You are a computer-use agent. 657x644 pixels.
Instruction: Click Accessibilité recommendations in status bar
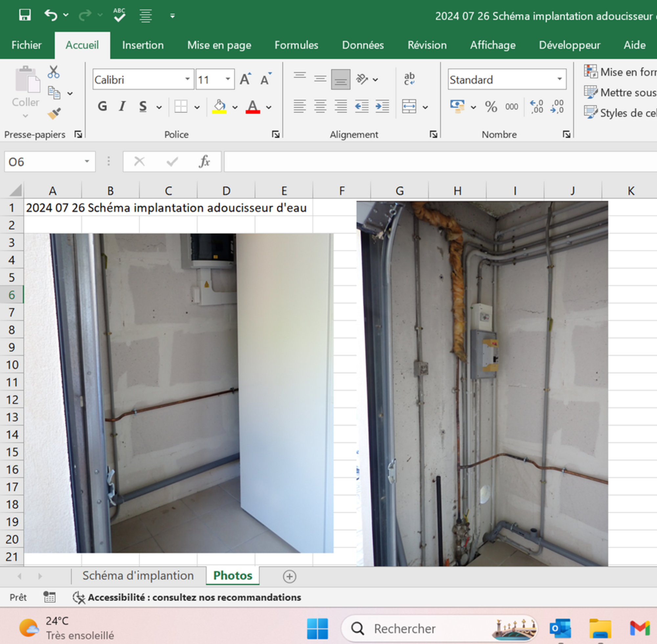point(194,597)
